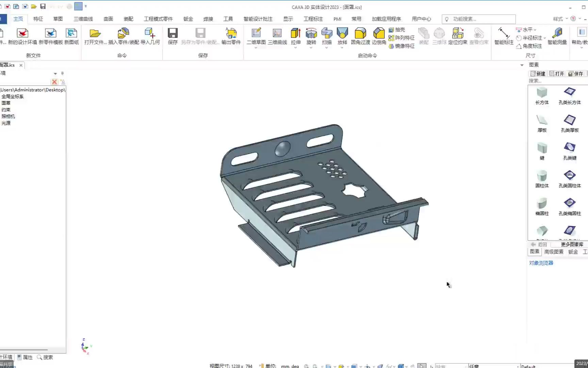Choose the 输出零件 export part icon
Viewport: 588px width, 368px height.
click(x=231, y=36)
